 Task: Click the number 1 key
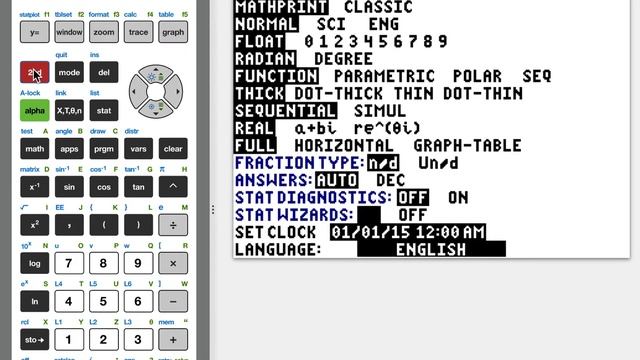tap(69, 339)
